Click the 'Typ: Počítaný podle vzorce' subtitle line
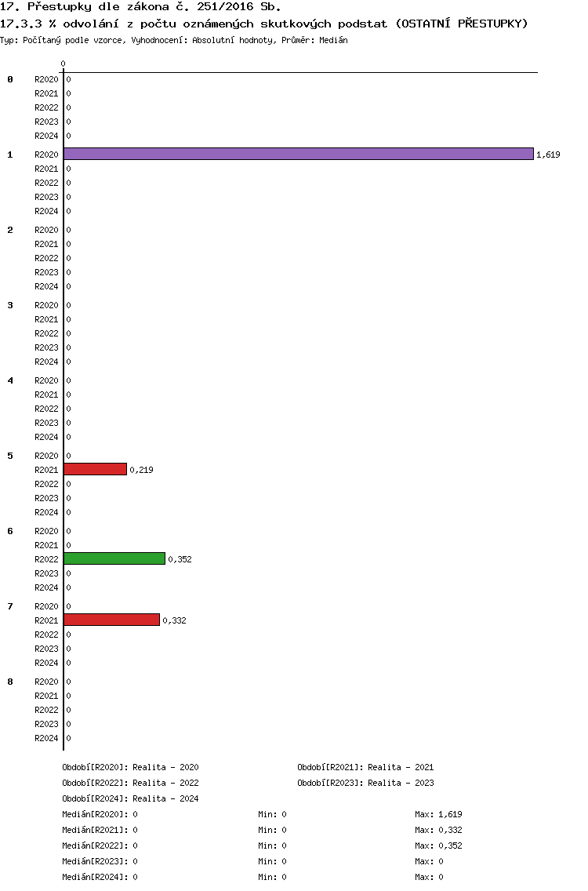Image resolution: width=588 pixels, height=891 pixels. tap(174, 40)
